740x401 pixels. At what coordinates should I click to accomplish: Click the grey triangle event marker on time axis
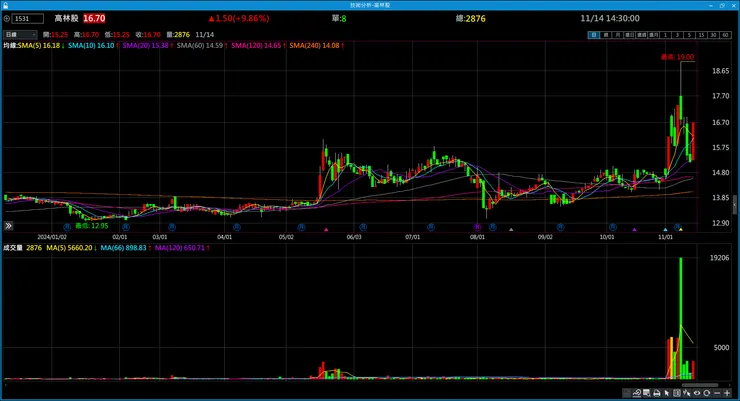(x=511, y=230)
